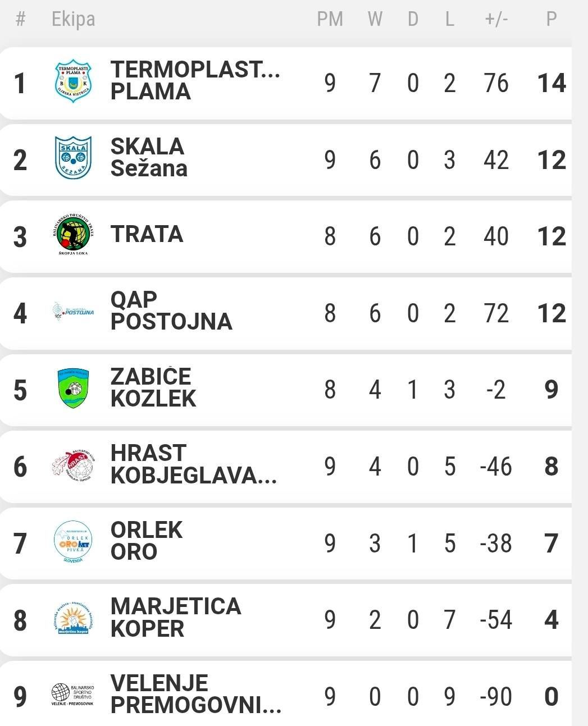Click the Skala Sežana shield logo
This screenshot has height=726, width=588.
(73, 158)
